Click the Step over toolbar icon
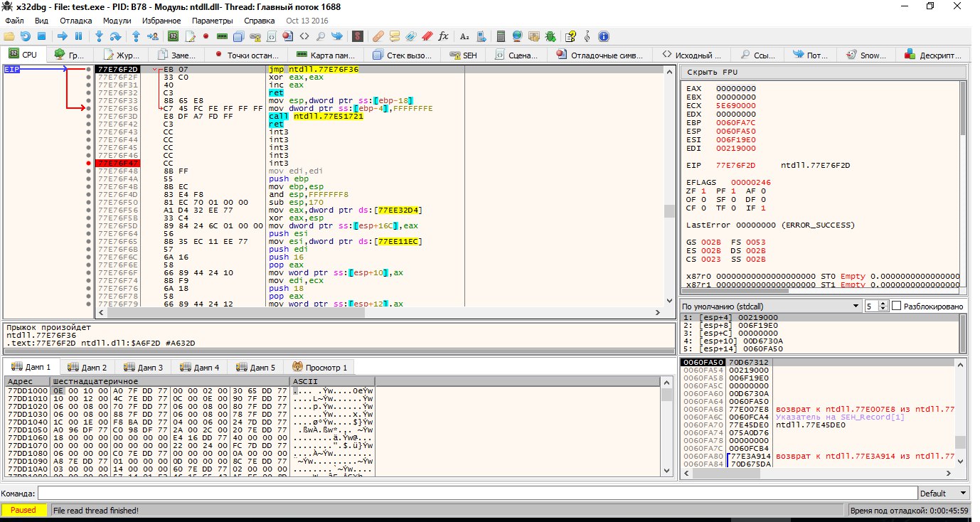The image size is (980, 522). coord(115,36)
